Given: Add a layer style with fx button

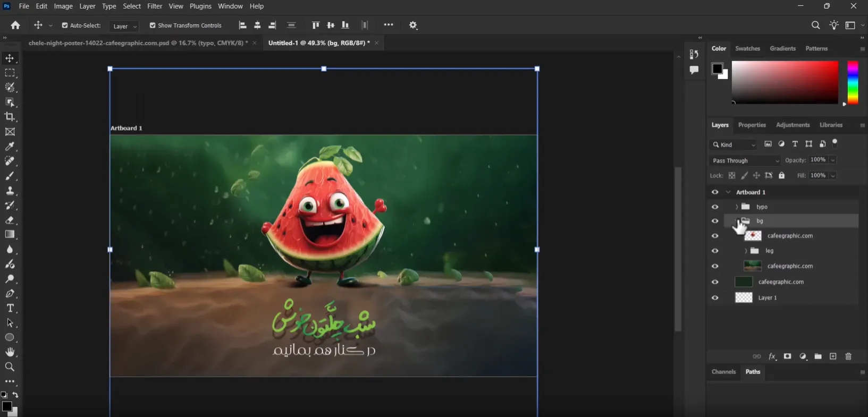Looking at the screenshot, I should (x=772, y=356).
